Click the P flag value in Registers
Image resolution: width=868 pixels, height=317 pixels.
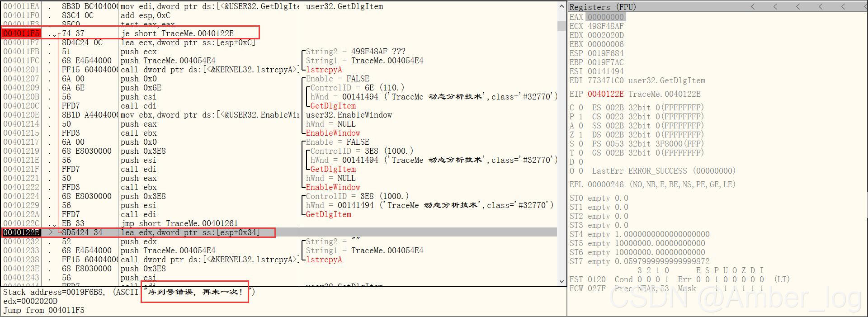click(581, 117)
